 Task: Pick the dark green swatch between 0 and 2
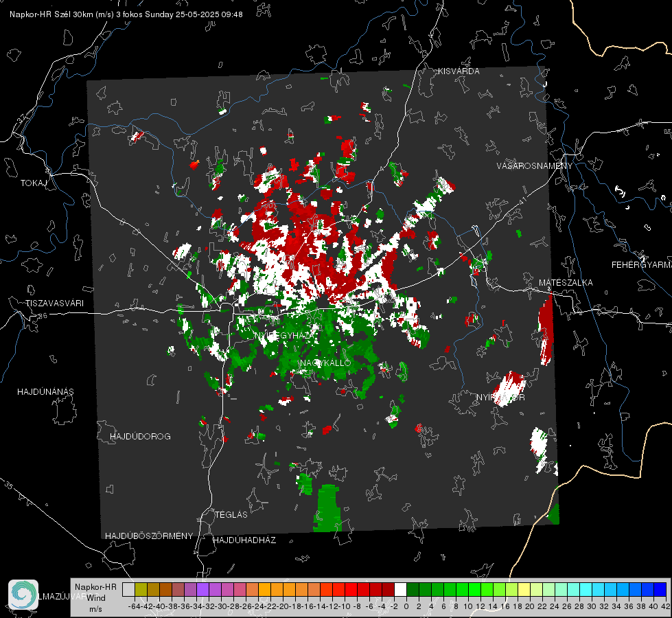[413, 589]
